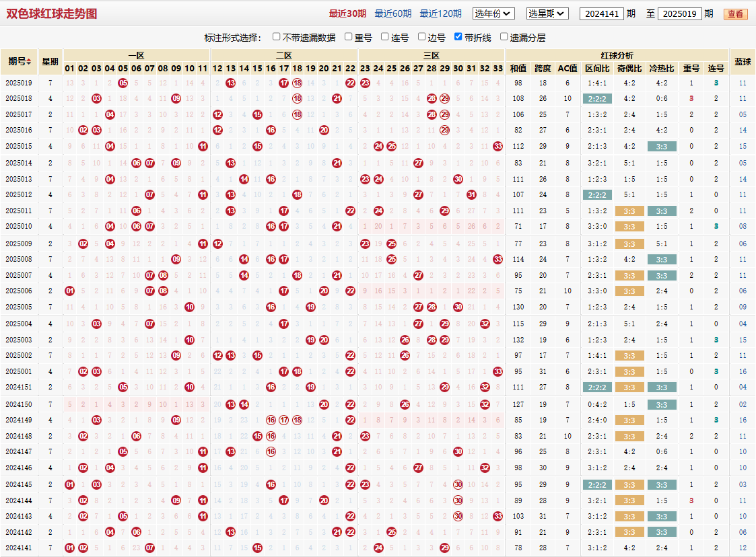Click the end period field 2025019
756x557 pixels.
pyautogui.click(x=679, y=14)
